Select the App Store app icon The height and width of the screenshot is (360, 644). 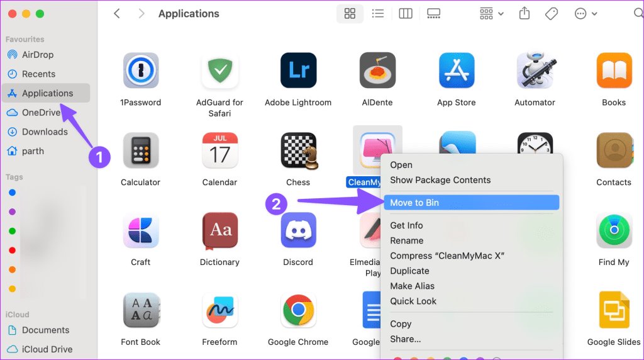[457, 70]
